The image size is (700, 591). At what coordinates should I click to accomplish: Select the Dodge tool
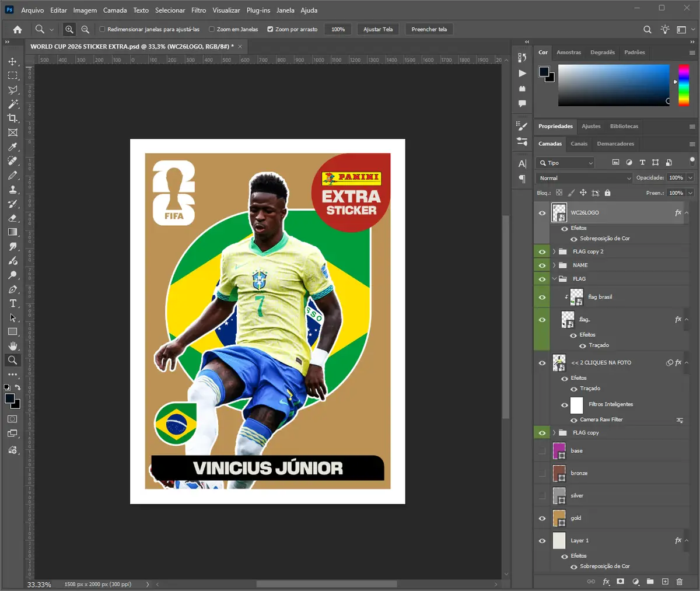pyautogui.click(x=13, y=275)
